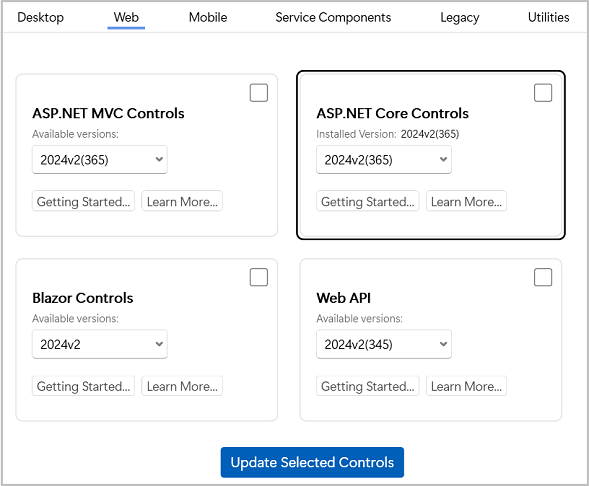The width and height of the screenshot is (589, 486).
Task: Expand ASP.NET Core Controls version dropdown
Action: click(384, 160)
